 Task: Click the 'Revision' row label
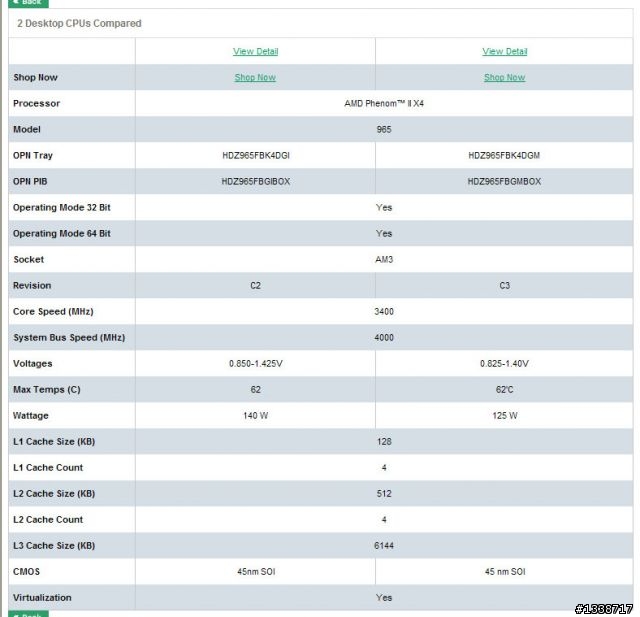pos(32,286)
